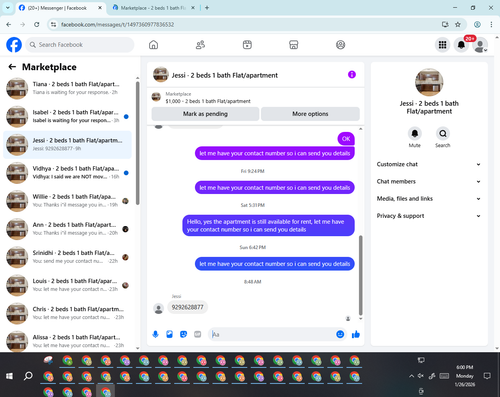500x397 pixels.
Task: Switch to the Marketplace 2 beds tab
Action: [153, 8]
